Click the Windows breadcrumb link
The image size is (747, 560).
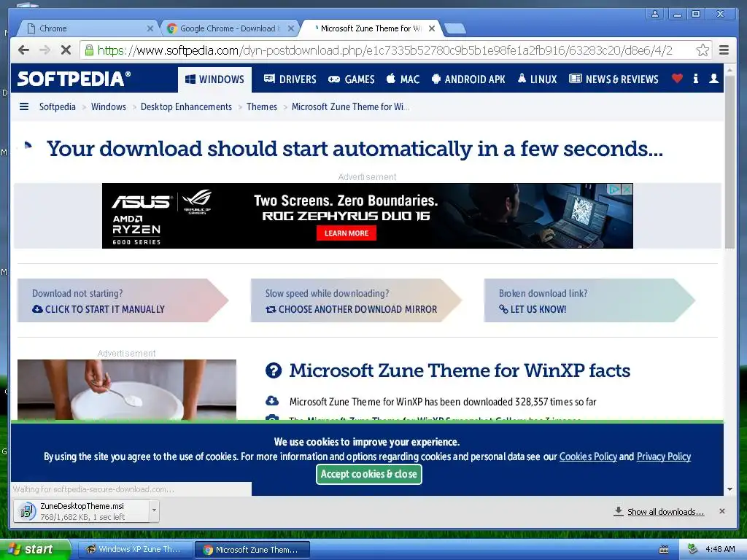(109, 106)
